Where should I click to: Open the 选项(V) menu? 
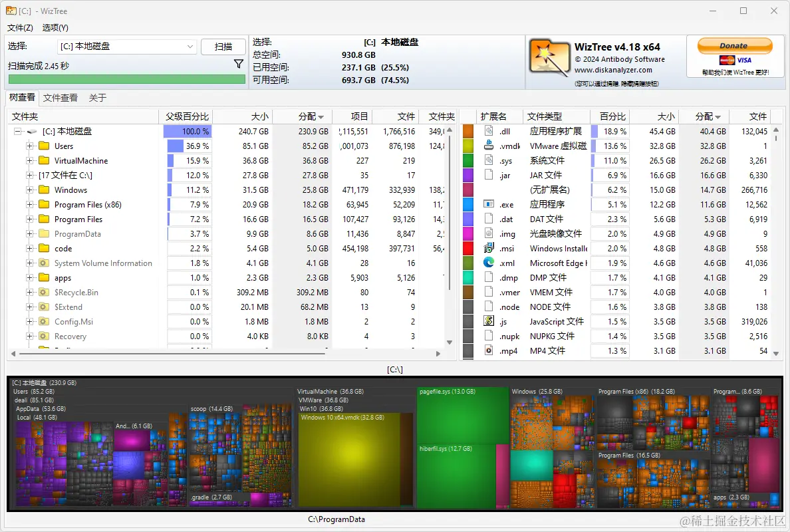pyautogui.click(x=55, y=28)
